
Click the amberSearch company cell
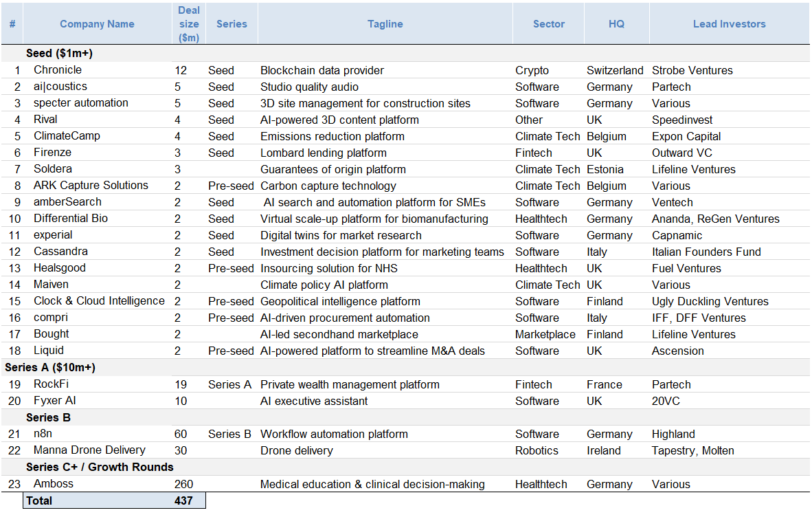67,202
